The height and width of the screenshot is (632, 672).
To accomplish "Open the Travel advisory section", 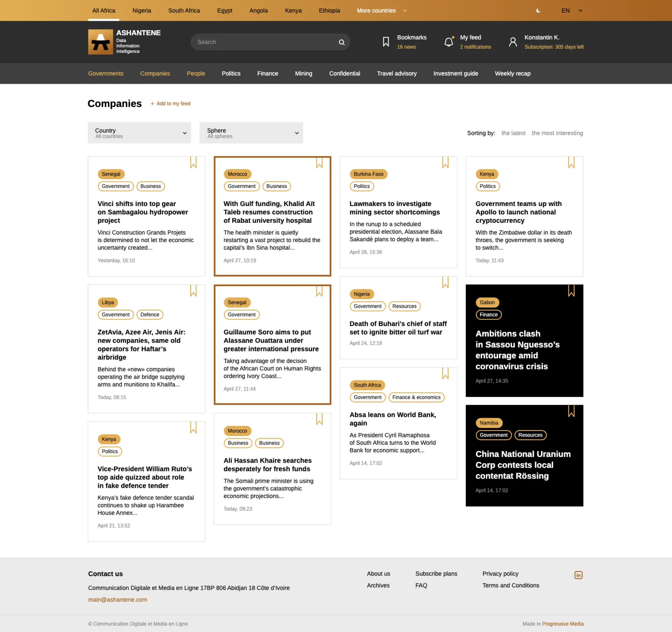I will (x=397, y=73).
